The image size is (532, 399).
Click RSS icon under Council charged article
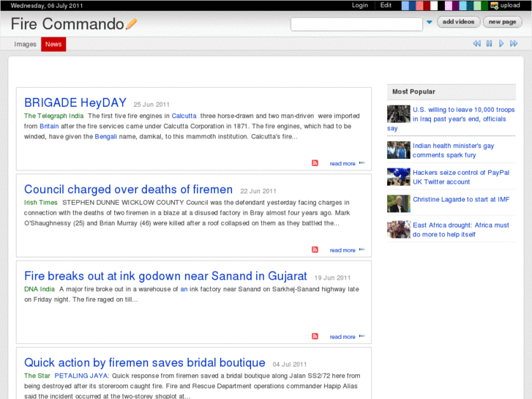coord(315,250)
